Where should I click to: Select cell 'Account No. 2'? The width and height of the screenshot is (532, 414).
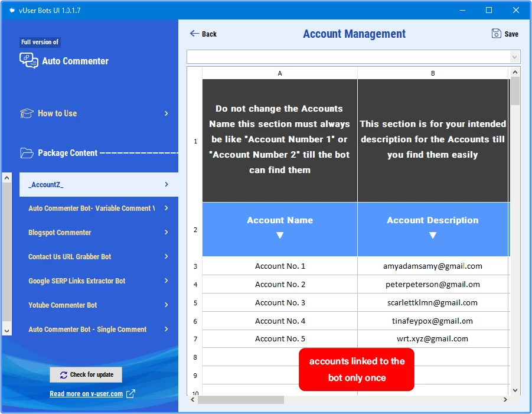click(x=280, y=285)
